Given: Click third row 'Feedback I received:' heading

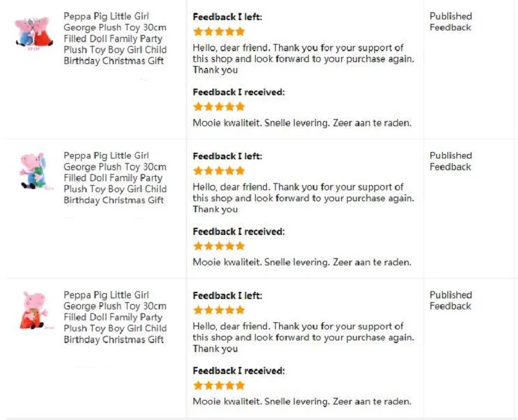Looking at the screenshot, I should click(x=238, y=371).
